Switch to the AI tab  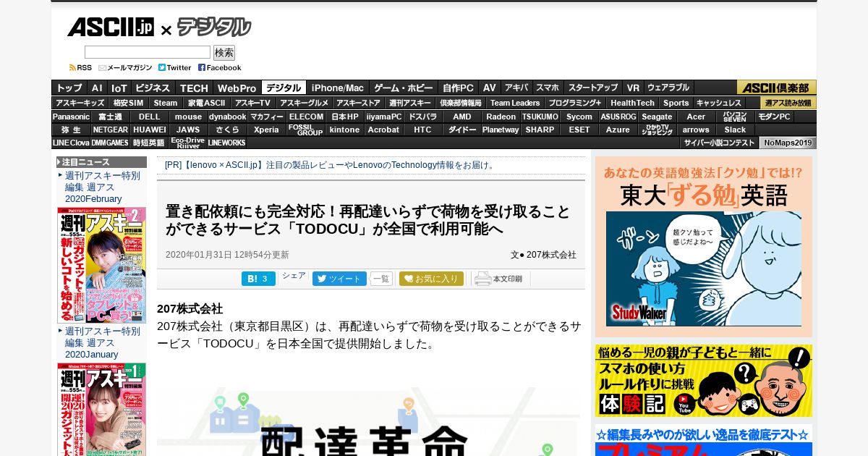tap(97, 88)
